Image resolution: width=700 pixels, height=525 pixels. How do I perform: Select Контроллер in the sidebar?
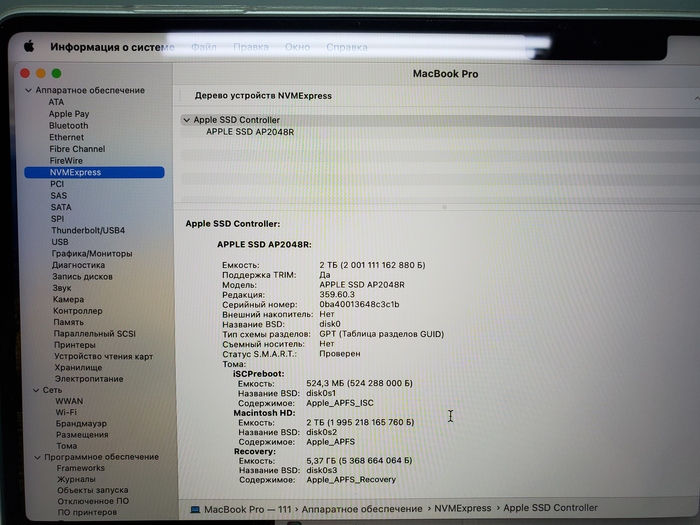point(78,311)
